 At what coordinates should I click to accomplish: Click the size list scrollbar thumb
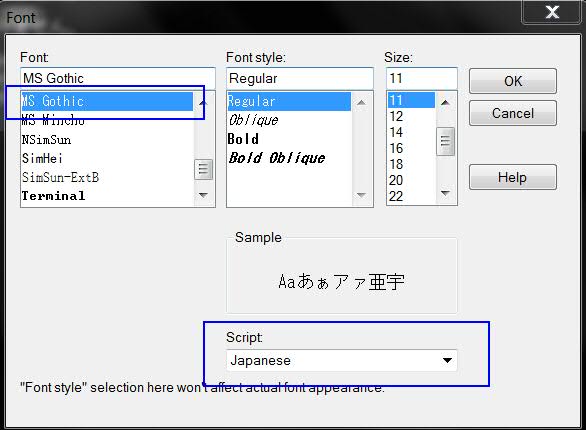pyautogui.click(x=445, y=141)
